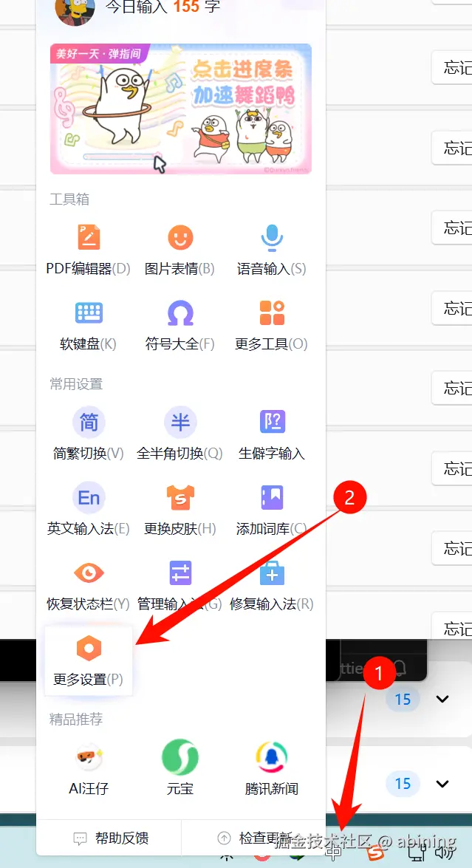
Task: Click 检查更新 button
Action: (x=255, y=838)
